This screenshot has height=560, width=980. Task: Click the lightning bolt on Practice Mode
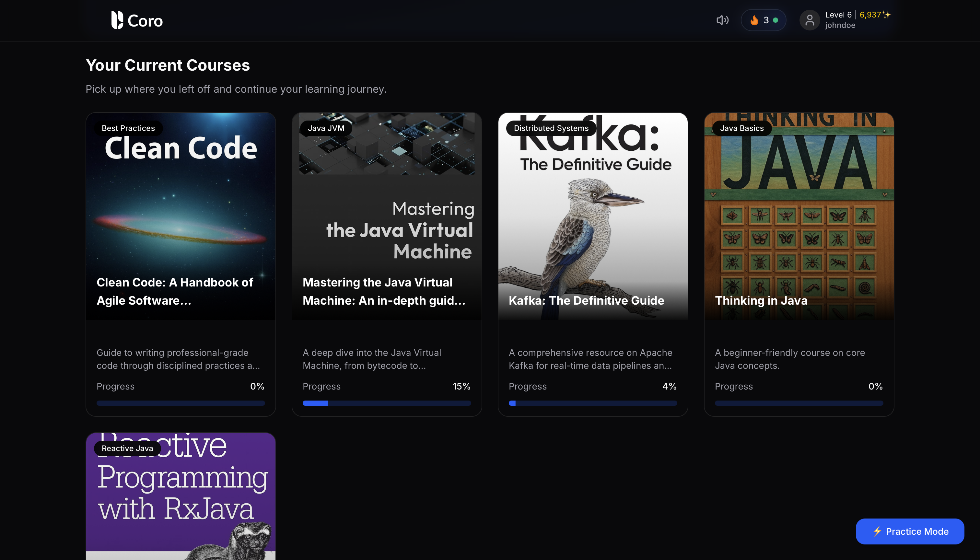[877, 531]
